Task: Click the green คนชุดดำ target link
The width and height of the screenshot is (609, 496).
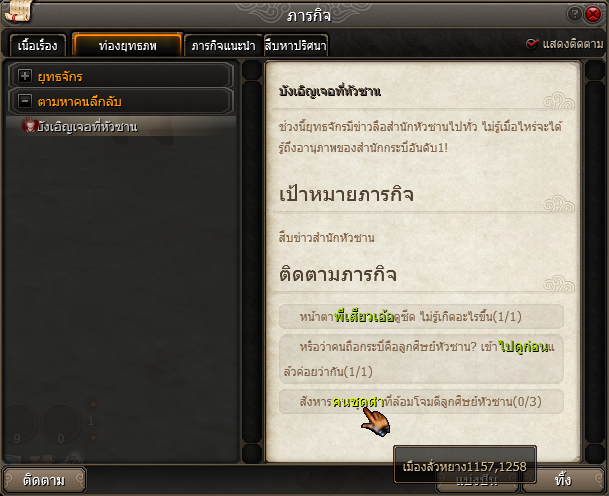Action: 358,402
